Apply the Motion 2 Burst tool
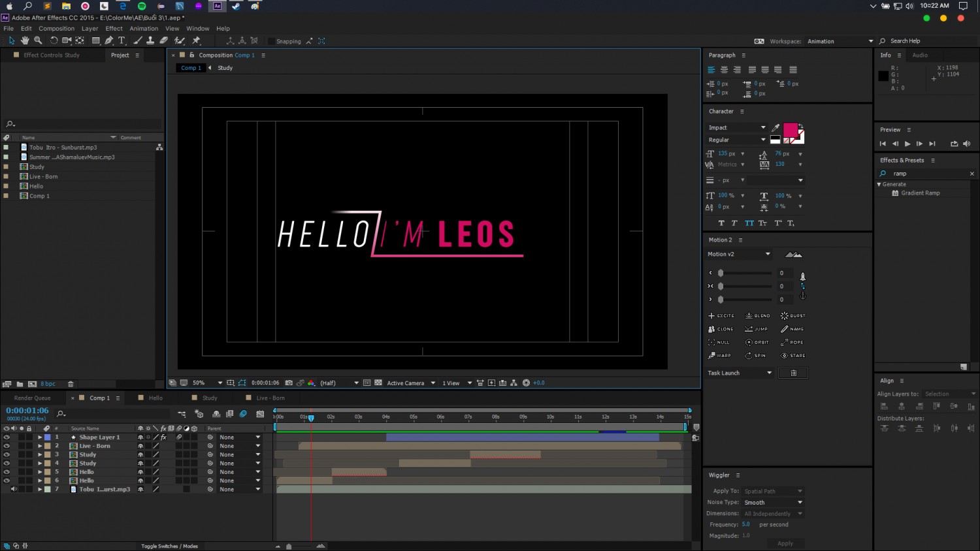This screenshot has width=980, height=551. (x=792, y=315)
